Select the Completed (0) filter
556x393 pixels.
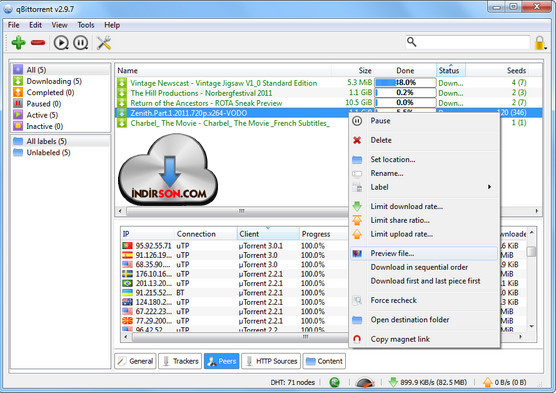pos(60,93)
